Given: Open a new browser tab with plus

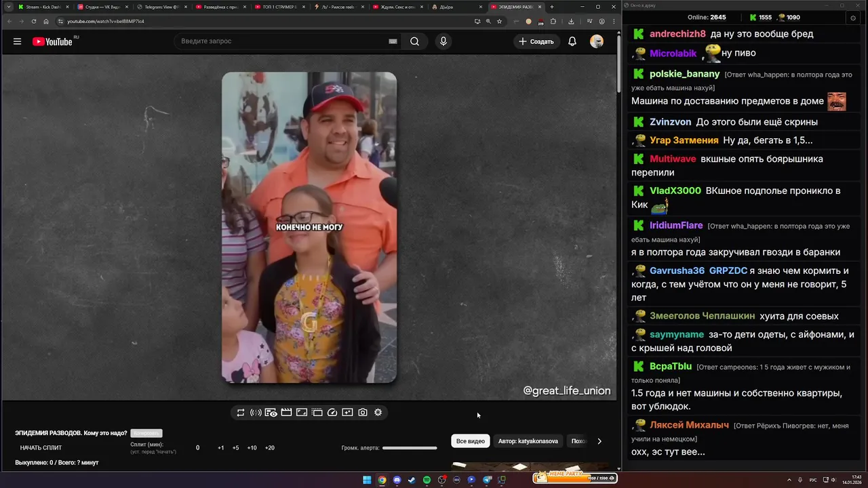Looking at the screenshot, I should point(552,7).
